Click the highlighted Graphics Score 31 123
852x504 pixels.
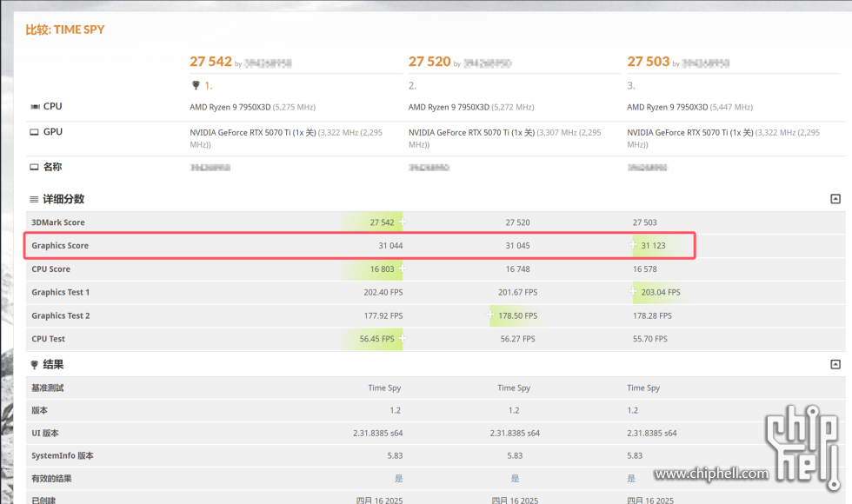tap(653, 246)
